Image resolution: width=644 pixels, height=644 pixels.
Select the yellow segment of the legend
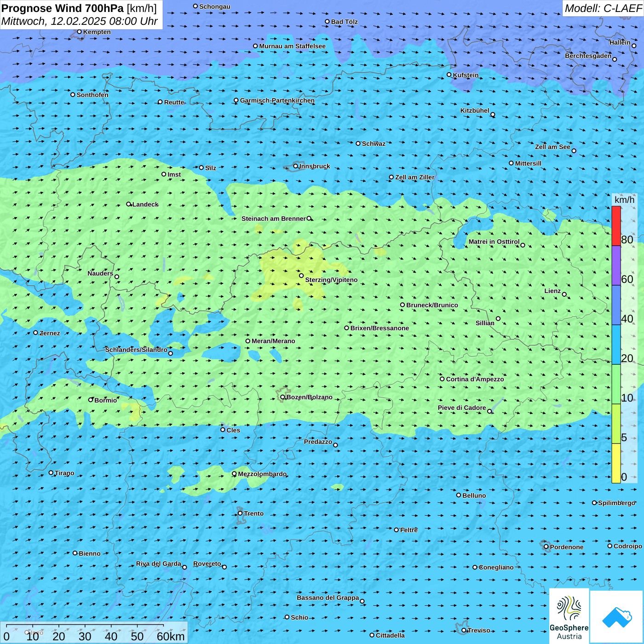[616, 463]
